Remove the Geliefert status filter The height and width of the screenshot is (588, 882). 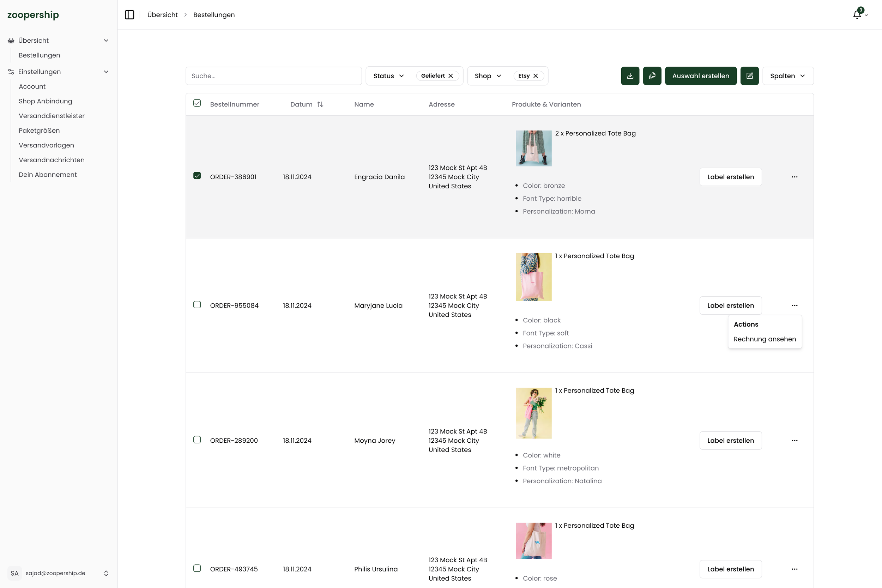click(x=451, y=76)
